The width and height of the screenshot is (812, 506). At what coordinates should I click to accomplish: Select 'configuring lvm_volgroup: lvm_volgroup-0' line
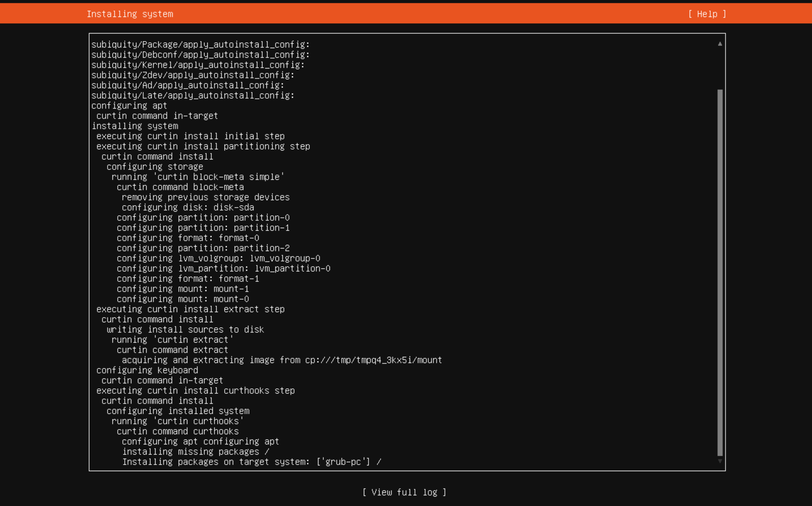(x=218, y=258)
